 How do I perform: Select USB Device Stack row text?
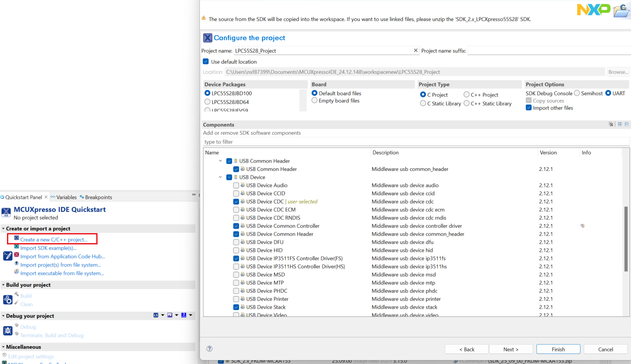click(x=266, y=307)
